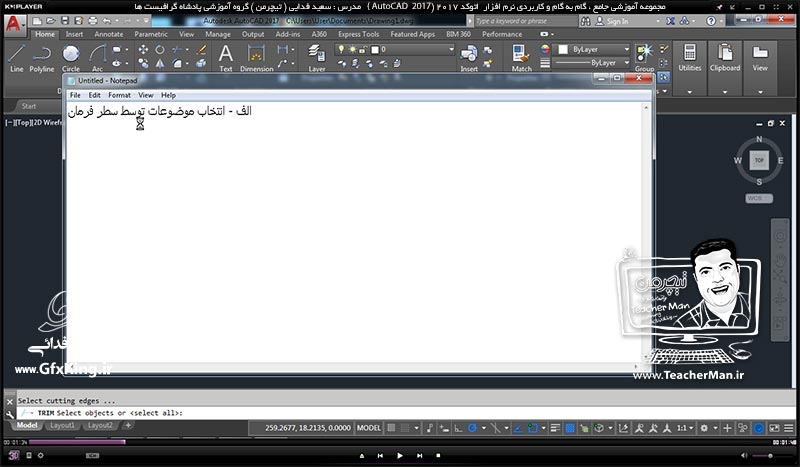Viewport: 800px width, 467px height.
Task: Click the Group icon
Action: pyautogui.click(x=644, y=58)
